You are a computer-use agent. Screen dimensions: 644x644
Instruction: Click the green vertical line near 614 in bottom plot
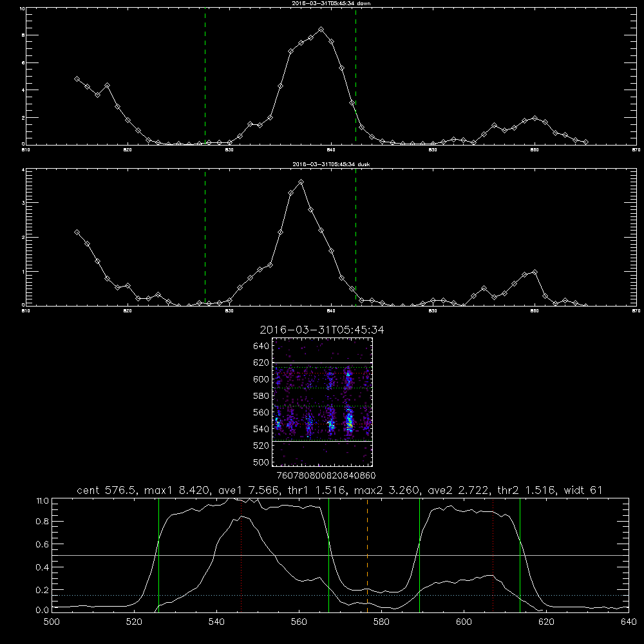(520, 554)
